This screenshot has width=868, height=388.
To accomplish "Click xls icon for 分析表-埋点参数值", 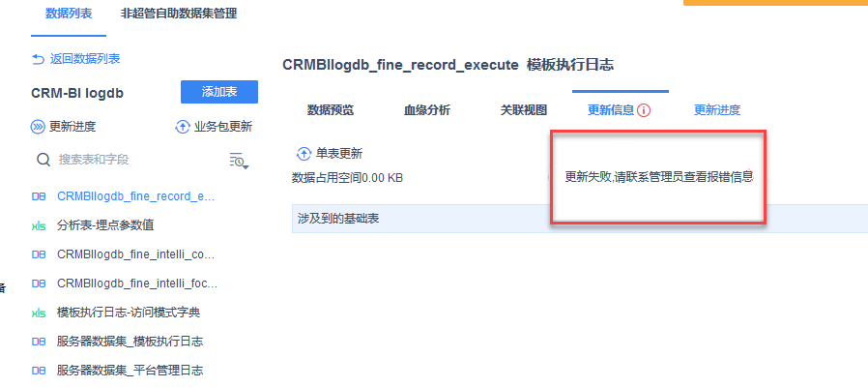I will click(x=39, y=225).
